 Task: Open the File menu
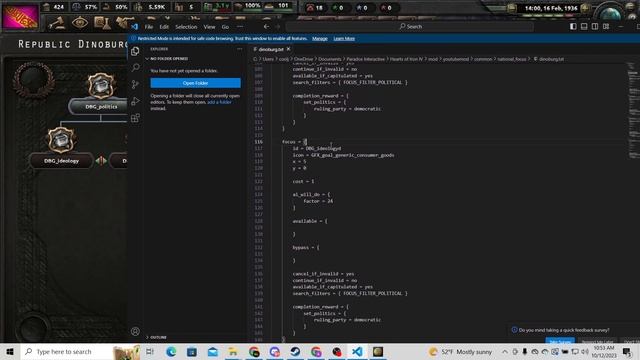coord(149,27)
